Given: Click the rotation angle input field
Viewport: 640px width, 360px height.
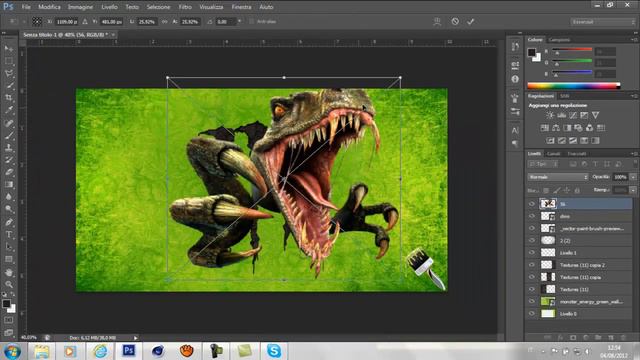Looking at the screenshot, I should pyautogui.click(x=225, y=22).
